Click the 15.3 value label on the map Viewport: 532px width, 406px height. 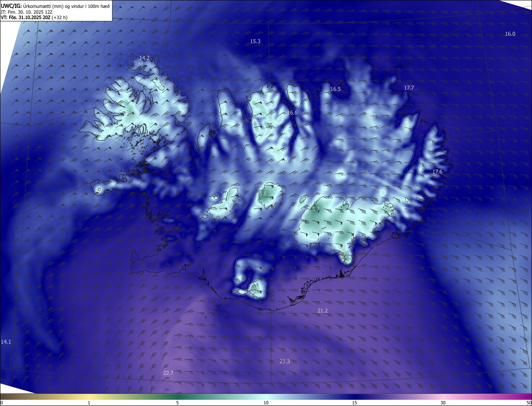coord(255,41)
